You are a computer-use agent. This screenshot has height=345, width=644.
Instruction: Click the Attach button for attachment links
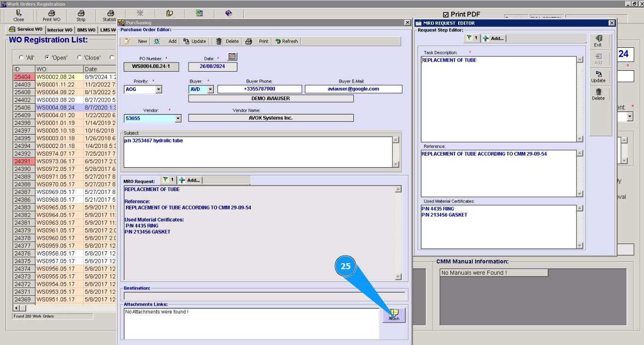point(394,315)
